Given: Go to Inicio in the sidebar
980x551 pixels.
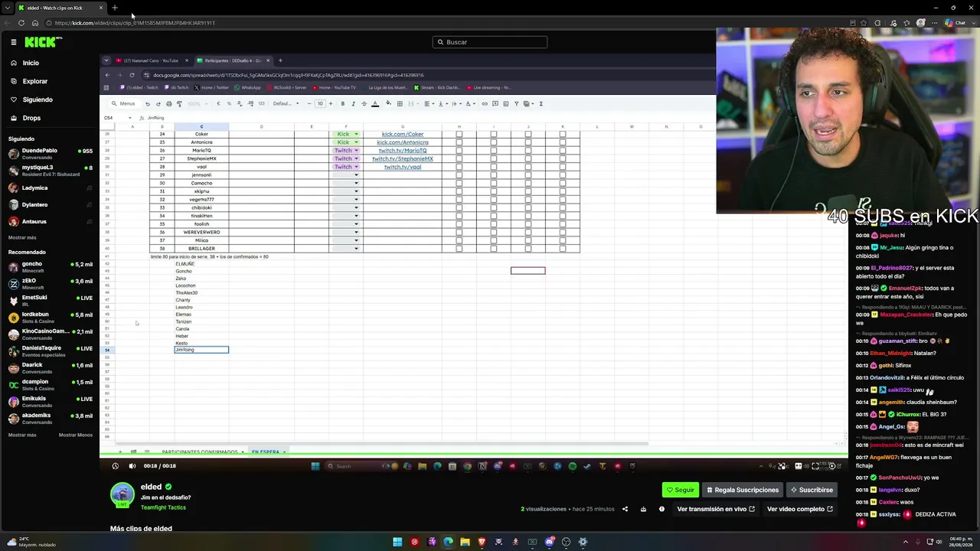Looking at the screenshot, I should [31, 63].
